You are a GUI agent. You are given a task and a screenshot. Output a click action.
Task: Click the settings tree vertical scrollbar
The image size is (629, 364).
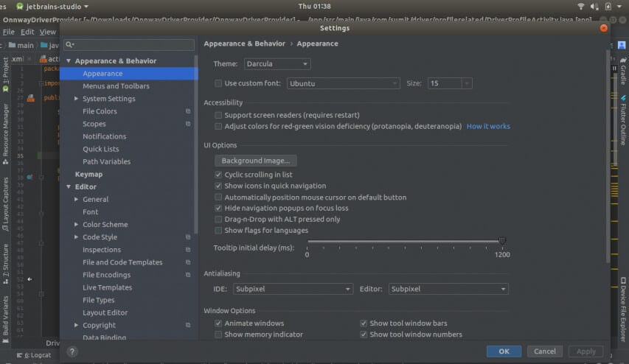pos(195,144)
